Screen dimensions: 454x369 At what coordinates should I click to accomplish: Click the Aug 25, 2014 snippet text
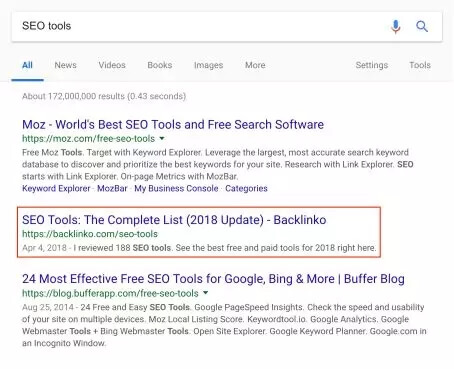[x=224, y=325]
